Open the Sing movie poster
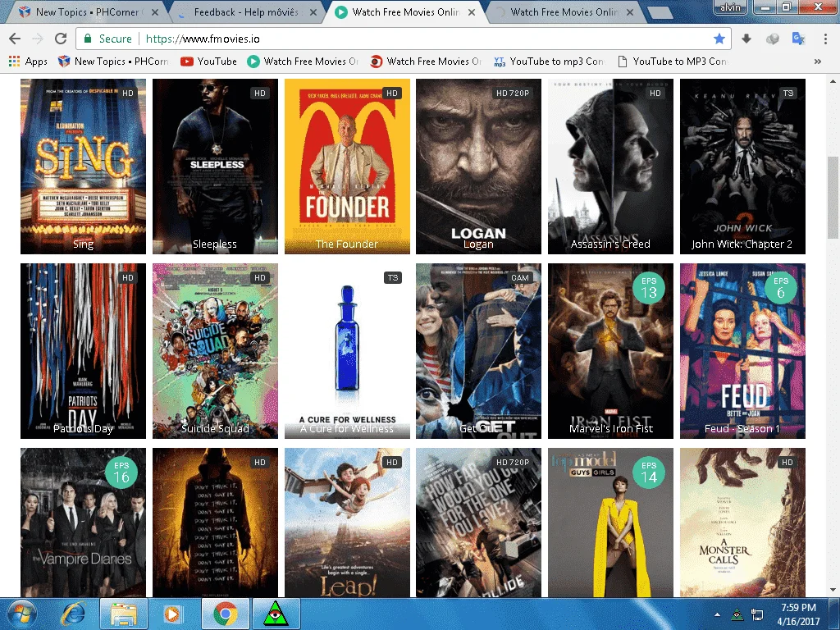This screenshot has height=630, width=840. coord(83,166)
